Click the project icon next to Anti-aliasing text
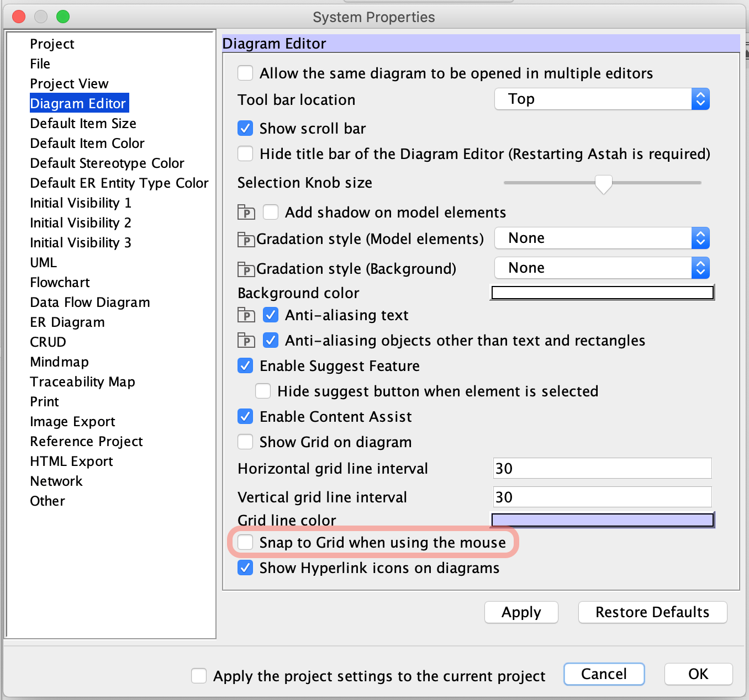The width and height of the screenshot is (749, 700). (246, 315)
